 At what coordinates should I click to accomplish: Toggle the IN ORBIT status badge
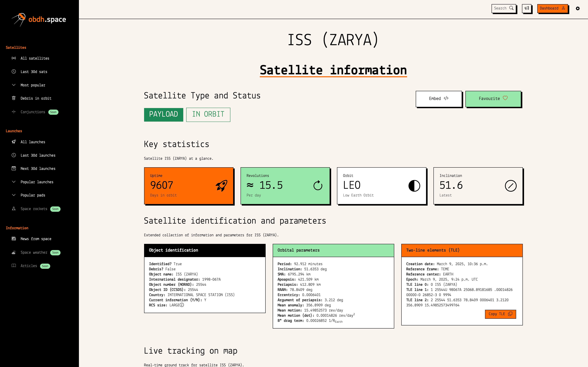(208, 115)
